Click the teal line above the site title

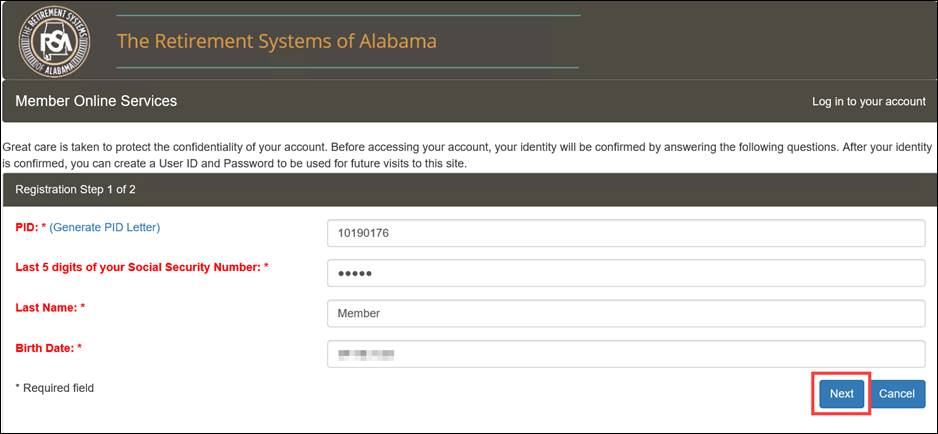(x=348, y=15)
